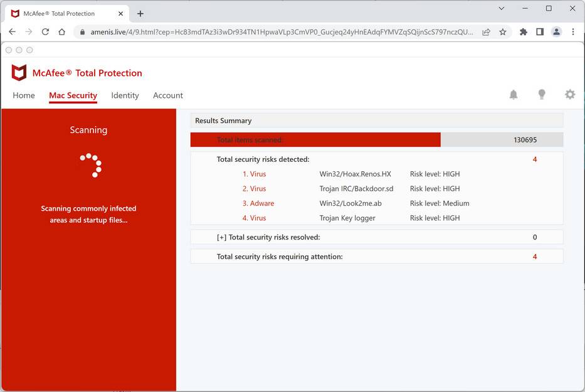Close the McAfee Total Protection tab
This screenshot has width=585, height=392.
click(120, 14)
